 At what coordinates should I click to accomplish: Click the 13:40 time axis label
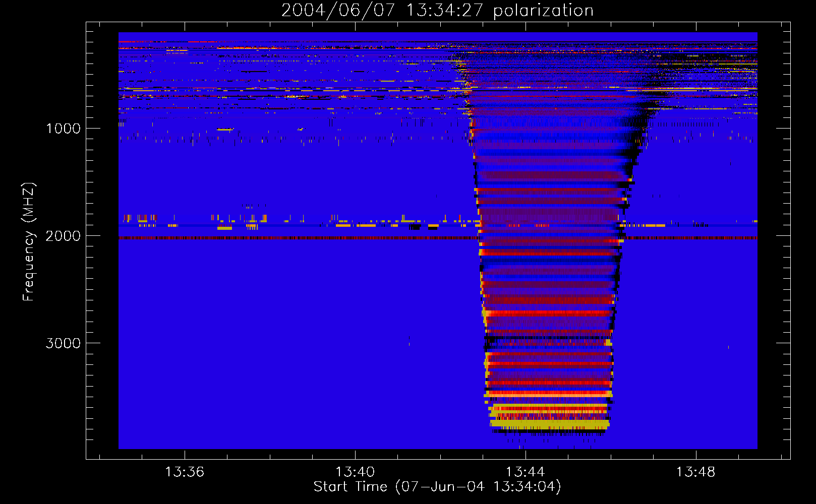pyautogui.click(x=355, y=472)
